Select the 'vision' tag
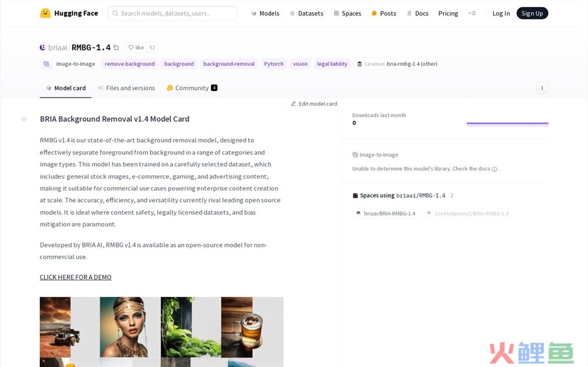Screen dimensions: 588x367 tap(300, 64)
